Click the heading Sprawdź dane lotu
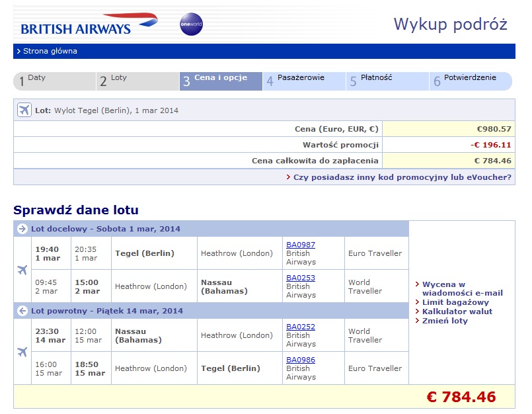 [x=76, y=210]
